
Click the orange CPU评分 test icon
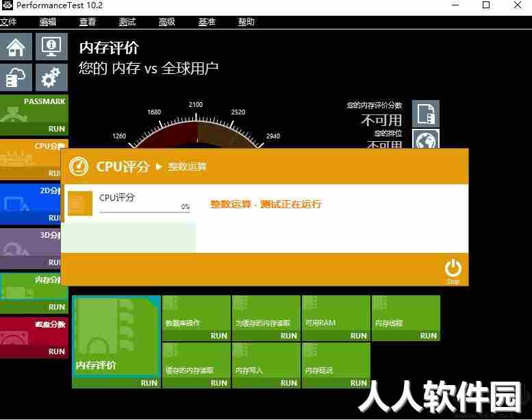(x=80, y=203)
